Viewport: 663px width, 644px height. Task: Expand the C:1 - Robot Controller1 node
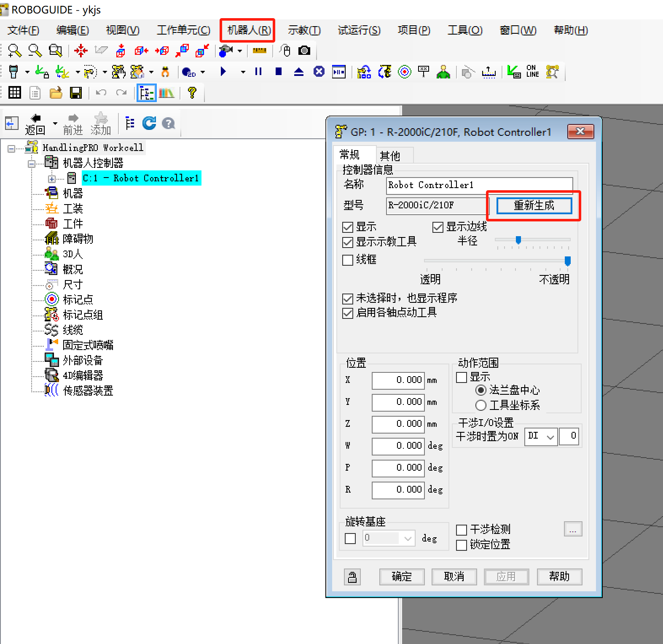[52, 179]
